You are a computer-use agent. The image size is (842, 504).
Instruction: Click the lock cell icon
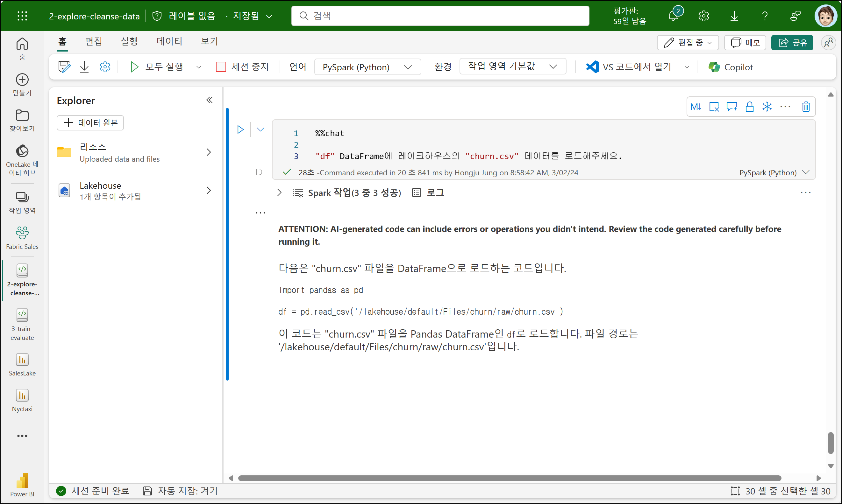(x=749, y=107)
